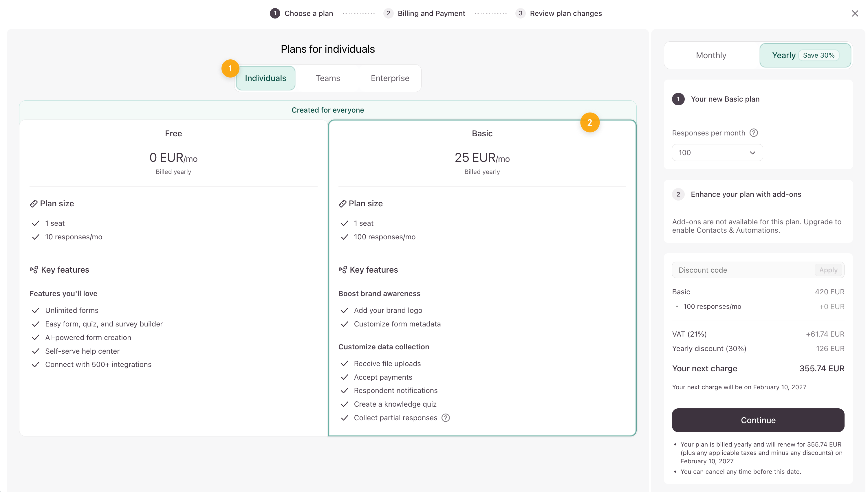Click the orange badge number 2
The width and height of the screenshot is (868, 492).
589,123
